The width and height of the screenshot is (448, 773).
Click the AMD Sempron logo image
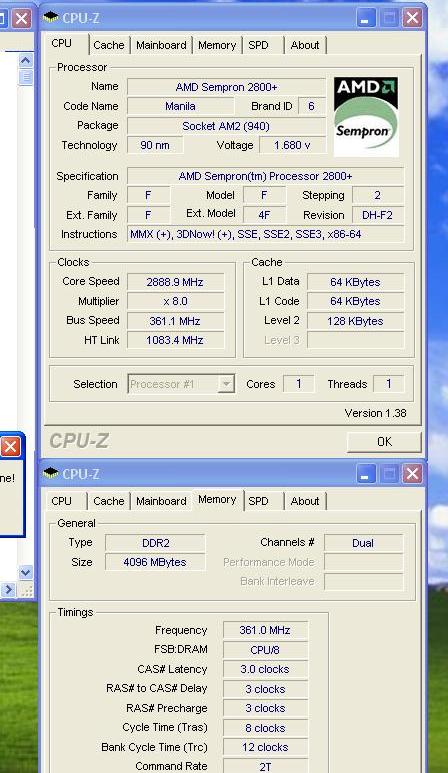tap(366, 116)
